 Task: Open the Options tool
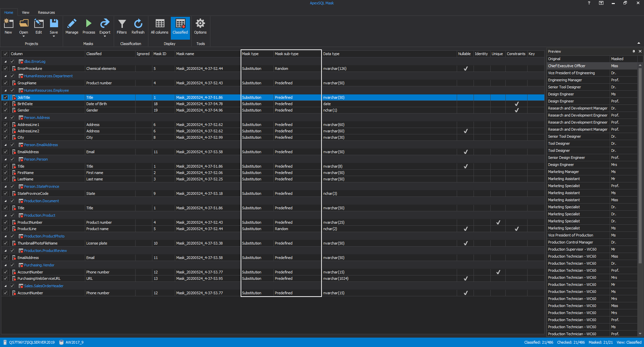point(200,27)
